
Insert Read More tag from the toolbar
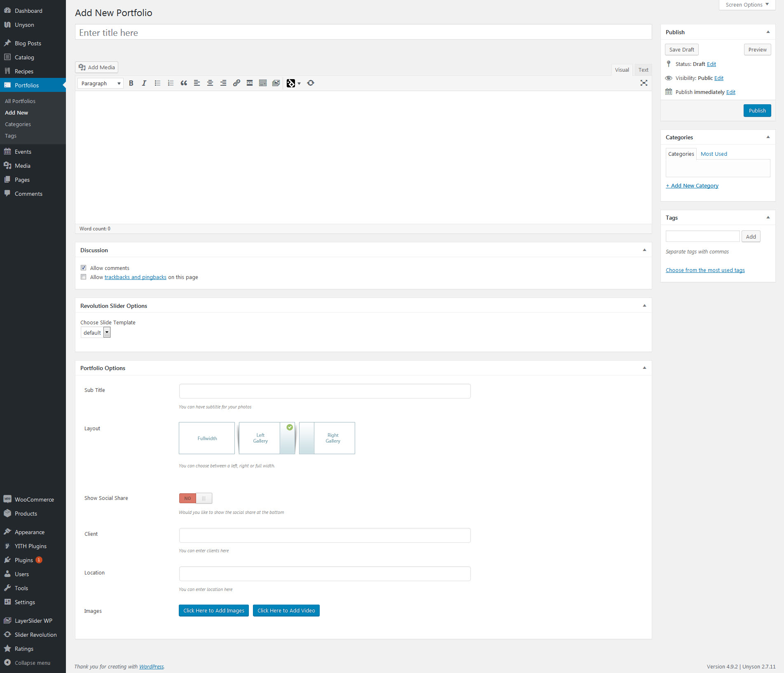tap(250, 83)
